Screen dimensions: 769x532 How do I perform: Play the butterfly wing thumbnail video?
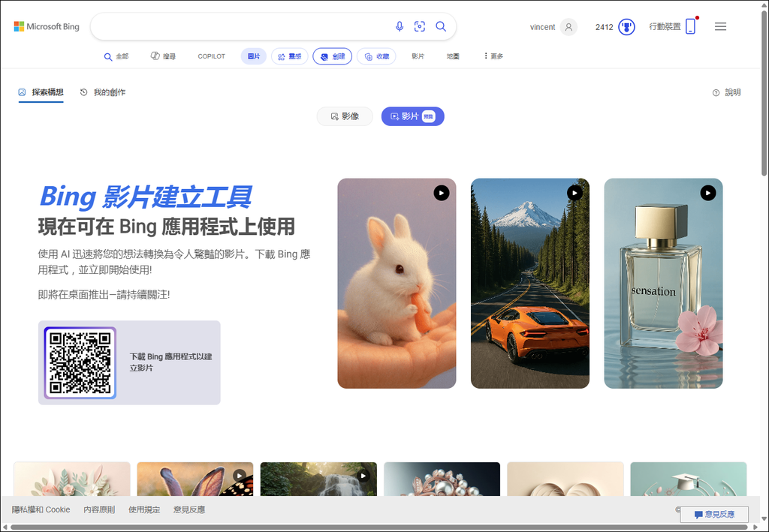point(240,475)
